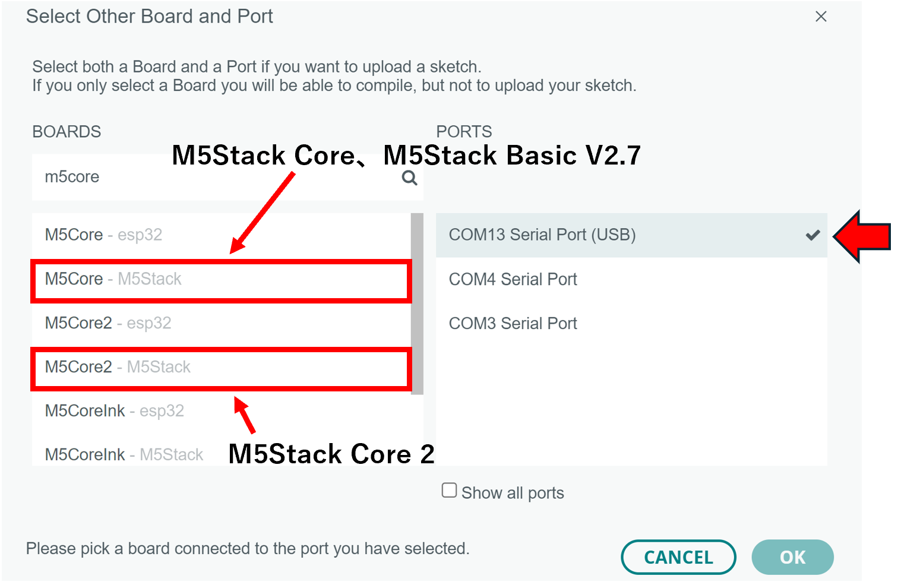This screenshot has width=898, height=588.
Task: Click the checkmark on COM13 Serial Port
Action: 812,235
